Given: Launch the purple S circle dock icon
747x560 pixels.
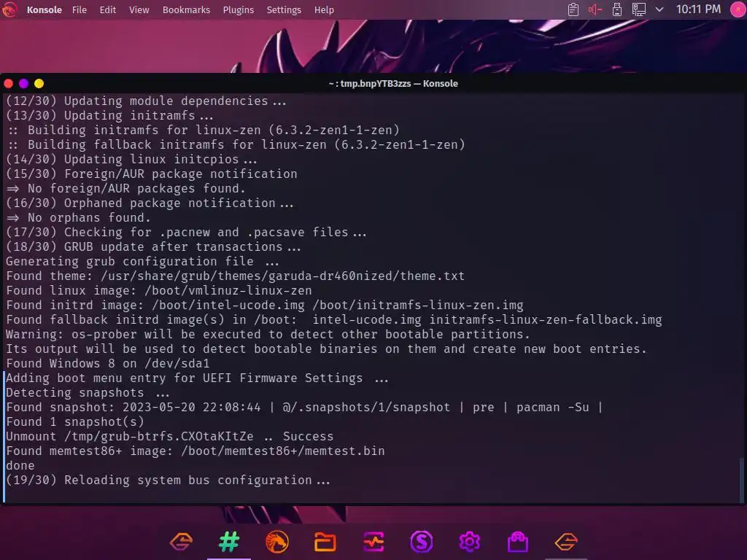Looking at the screenshot, I should point(422,542).
